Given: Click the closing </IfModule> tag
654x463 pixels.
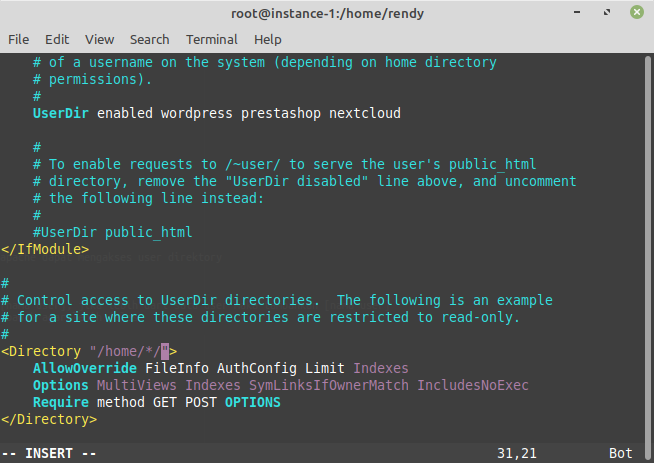Looking at the screenshot, I should click(x=45, y=249).
